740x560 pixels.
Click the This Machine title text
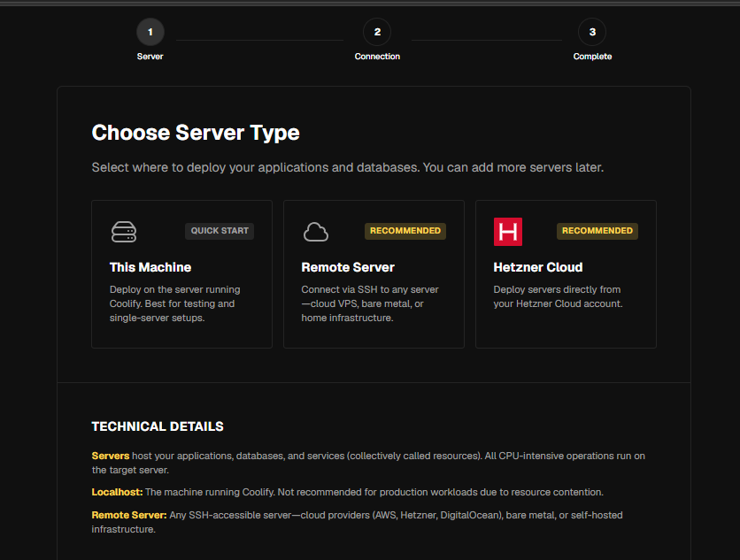tap(150, 267)
